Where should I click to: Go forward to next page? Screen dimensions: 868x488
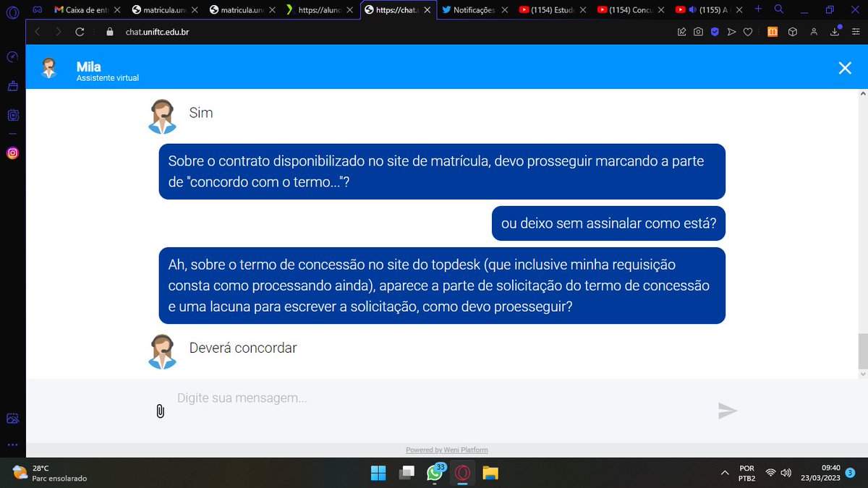tap(59, 32)
